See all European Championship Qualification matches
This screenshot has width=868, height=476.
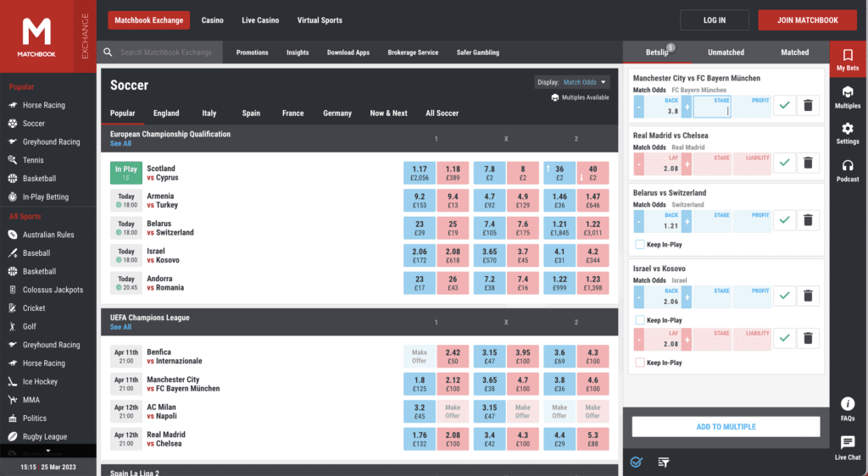(x=120, y=144)
